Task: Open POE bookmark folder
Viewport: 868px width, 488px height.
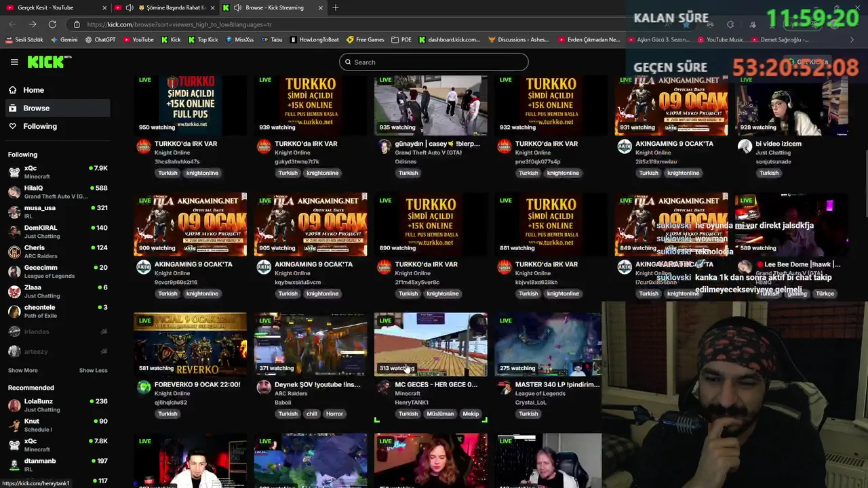Action: [401, 40]
